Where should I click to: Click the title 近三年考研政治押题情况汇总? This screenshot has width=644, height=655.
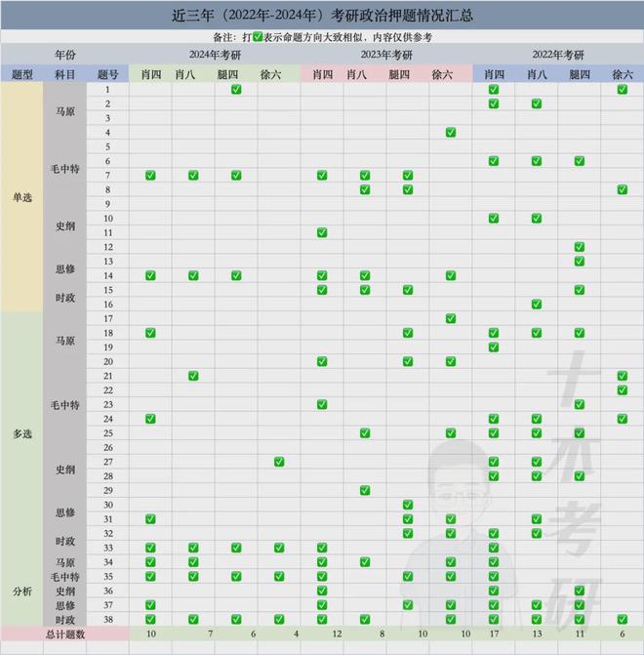pos(322,16)
